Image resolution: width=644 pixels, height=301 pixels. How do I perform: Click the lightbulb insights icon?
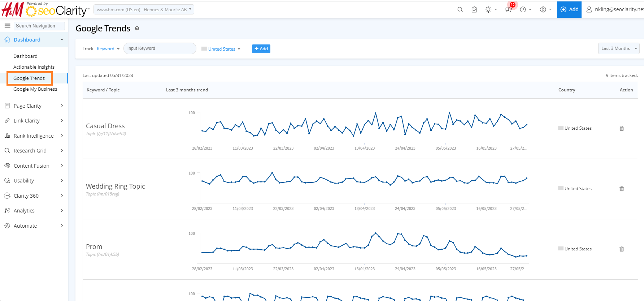pyautogui.click(x=488, y=10)
